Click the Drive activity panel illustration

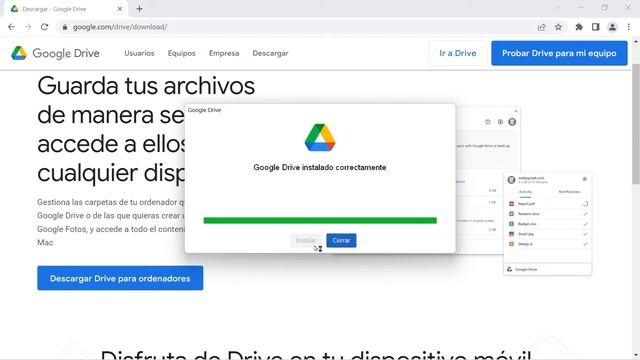coord(548,224)
